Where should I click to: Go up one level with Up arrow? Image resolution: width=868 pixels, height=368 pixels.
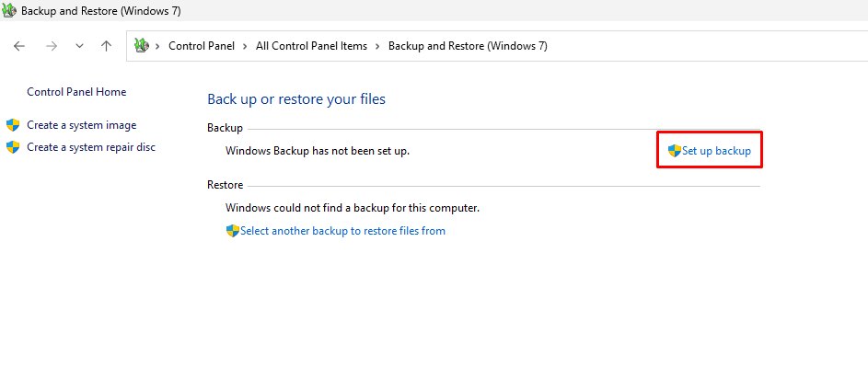click(106, 46)
